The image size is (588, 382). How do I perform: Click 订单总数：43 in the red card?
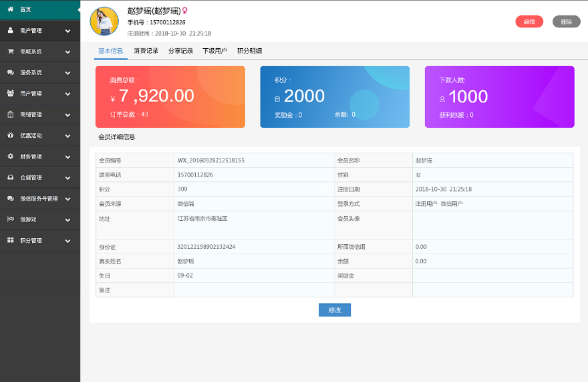click(x=129, y=114)
